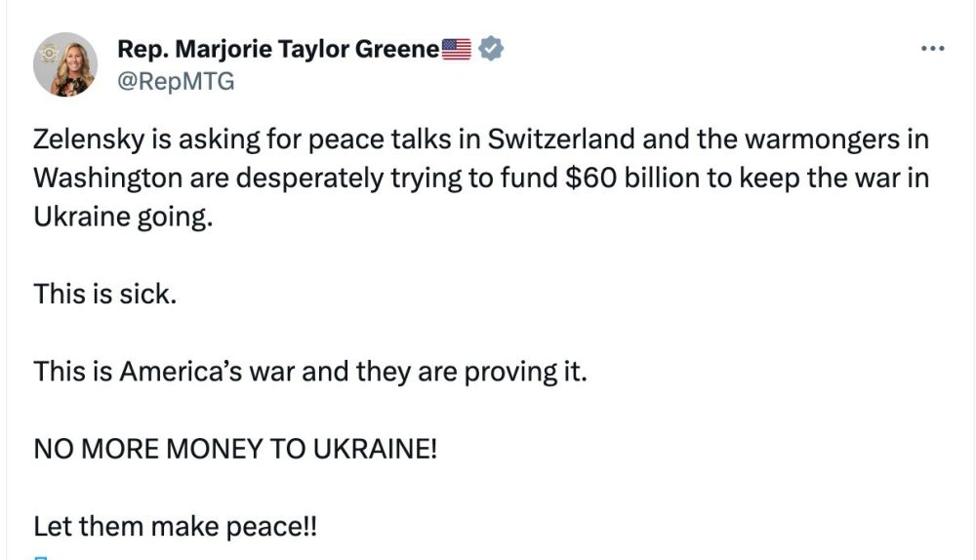This screenshot has width=976, height=560.
Task: Click the American flag emoji beside name
Action: (x=456, y=49)
